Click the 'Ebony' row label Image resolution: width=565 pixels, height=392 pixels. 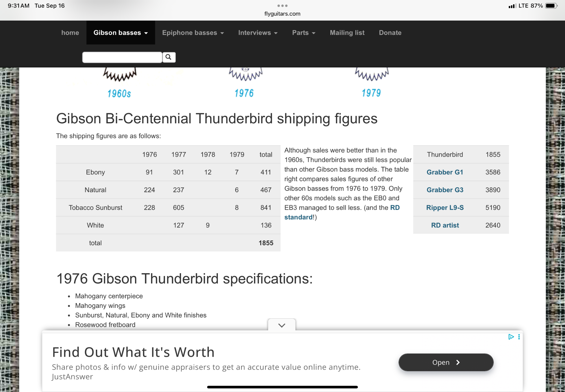click(95, 172)
